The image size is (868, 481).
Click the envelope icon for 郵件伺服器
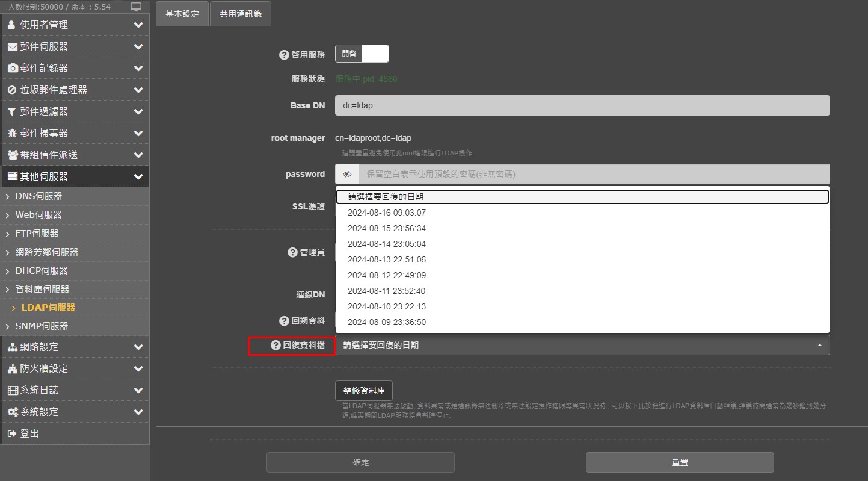point(12,46)
